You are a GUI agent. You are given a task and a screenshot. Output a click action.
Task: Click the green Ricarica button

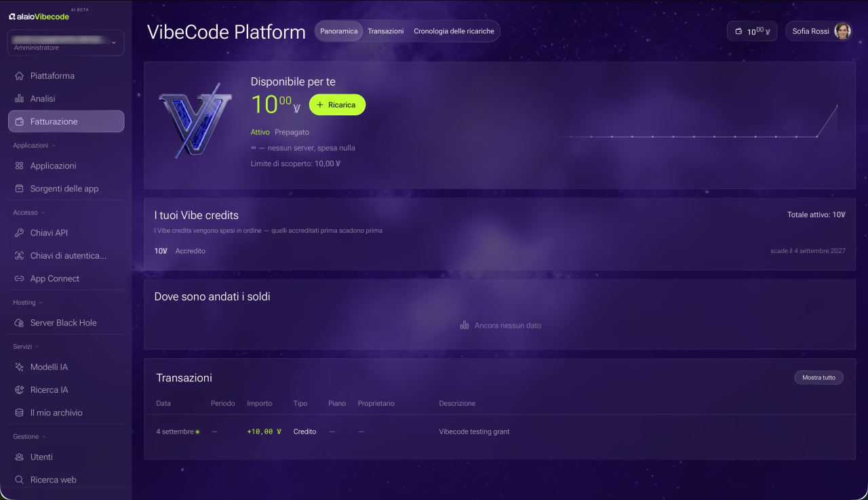pos(337,104)
